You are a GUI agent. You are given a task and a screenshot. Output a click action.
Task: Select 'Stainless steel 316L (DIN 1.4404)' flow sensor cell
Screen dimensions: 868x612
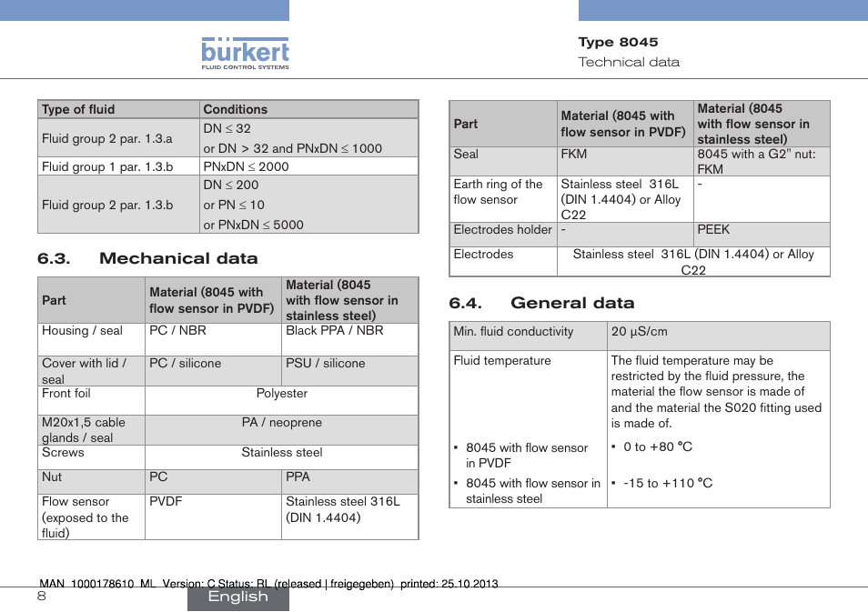pos(350,517)
